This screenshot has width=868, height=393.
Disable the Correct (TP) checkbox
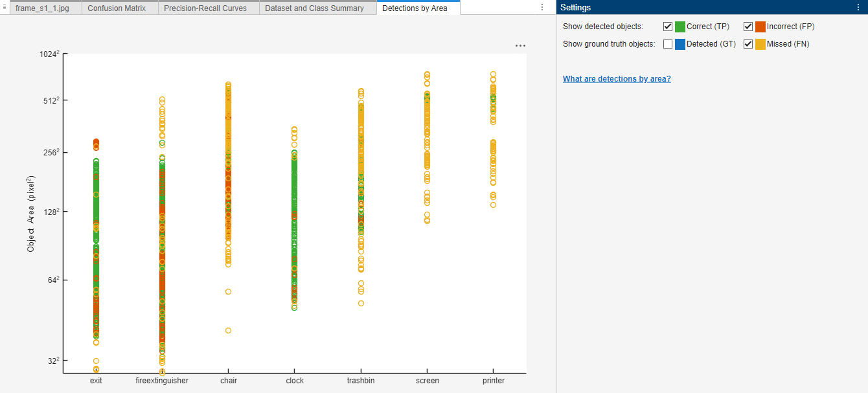668,27
